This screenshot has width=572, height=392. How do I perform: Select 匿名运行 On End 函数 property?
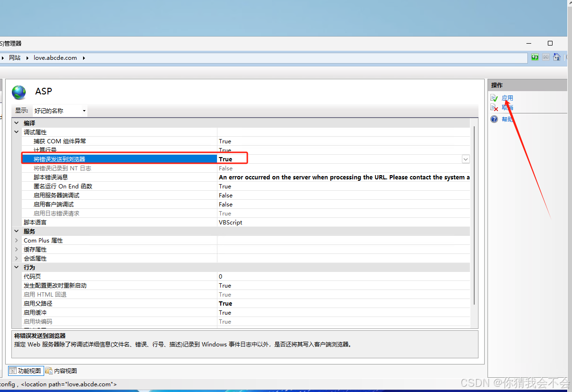tap(63, 186)
